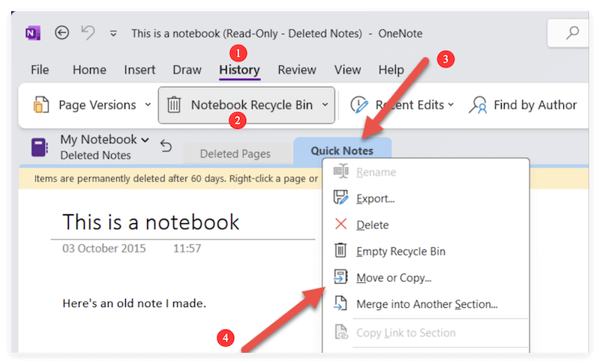This screenshot has width=600, height=364.
Task: Click the yellow permanently deleted info bar
Action: pyautogui.click(x=171, y=179)
